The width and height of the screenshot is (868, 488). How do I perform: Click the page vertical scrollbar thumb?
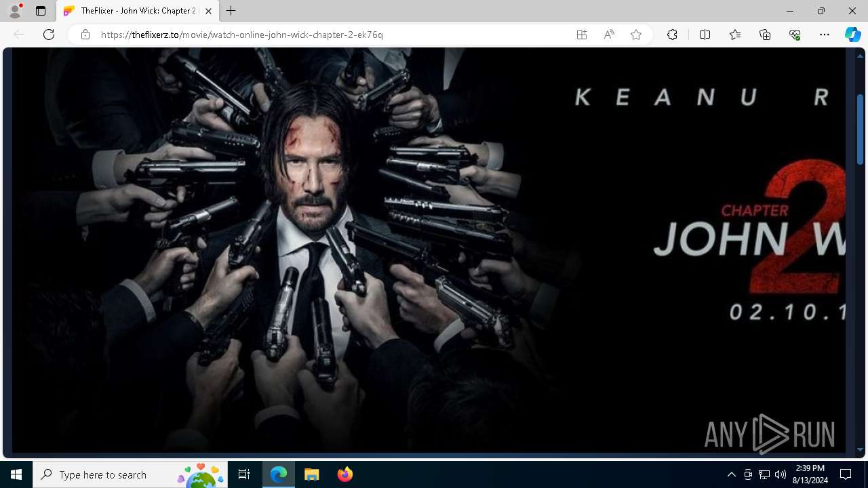(860, 129)
